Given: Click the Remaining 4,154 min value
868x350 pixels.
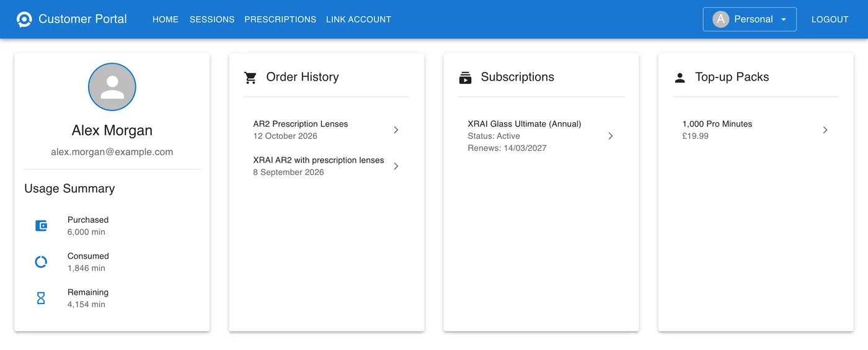Looking at the screenshot, I should click(86, 305).
